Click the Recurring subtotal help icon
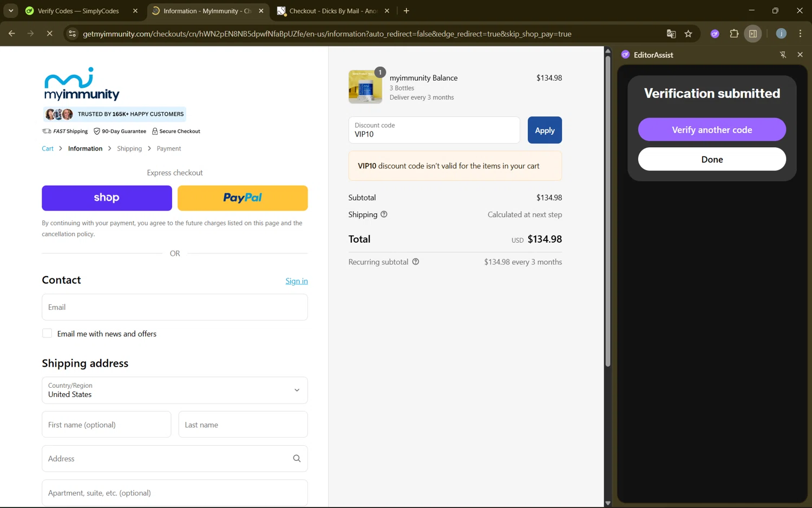The height and width of the screenshot is (508, 812). pyautogui.click(x=416, y=262)
